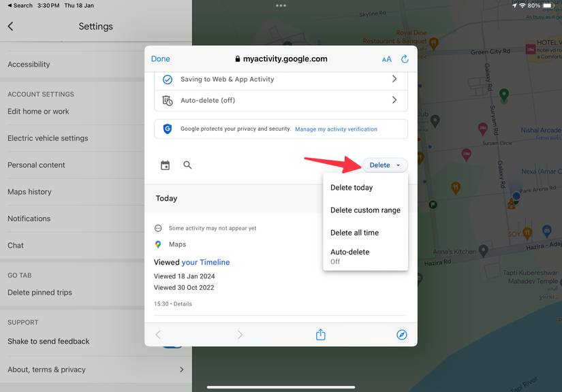This screenshot has height=392, width=562.
Task: Tap the browser back chevron at the bottom
Action: pos(157,334)
